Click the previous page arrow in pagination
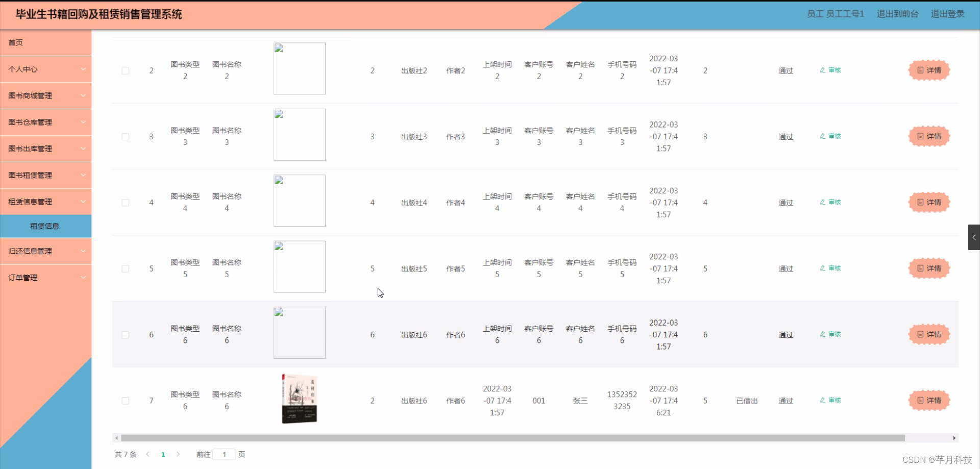 (148, 454)
